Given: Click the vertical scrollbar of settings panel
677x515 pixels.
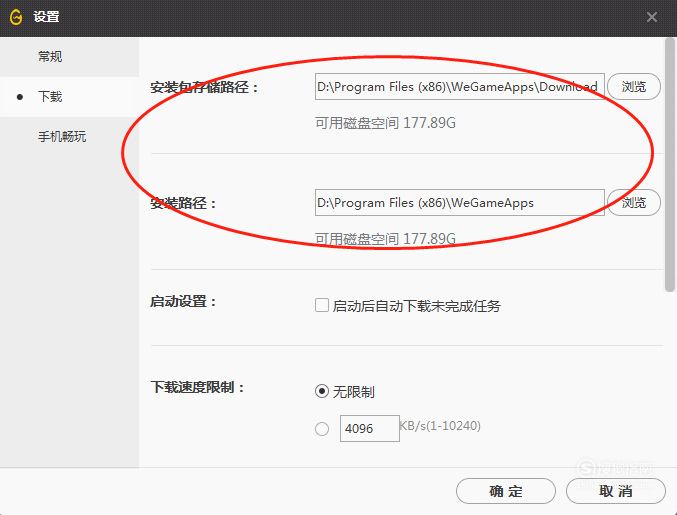Looking at the screenshot, I should pyautogui.click(x=670, y=165).
